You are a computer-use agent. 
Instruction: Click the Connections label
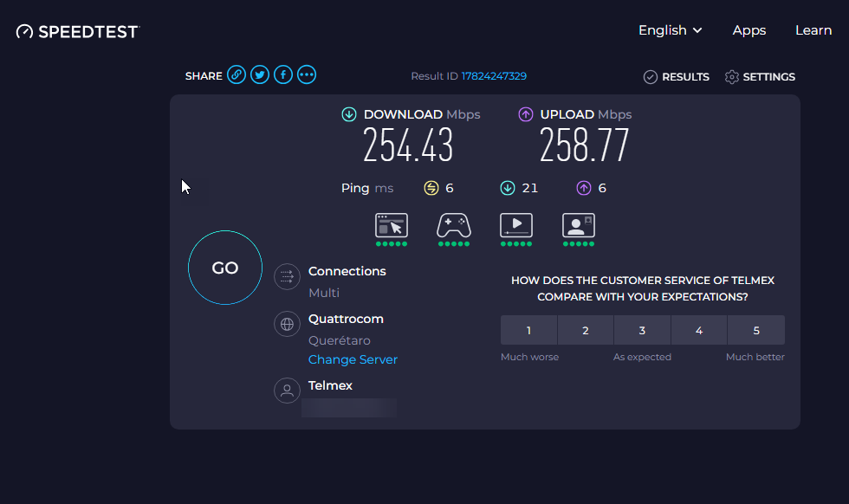coord(347,271)
